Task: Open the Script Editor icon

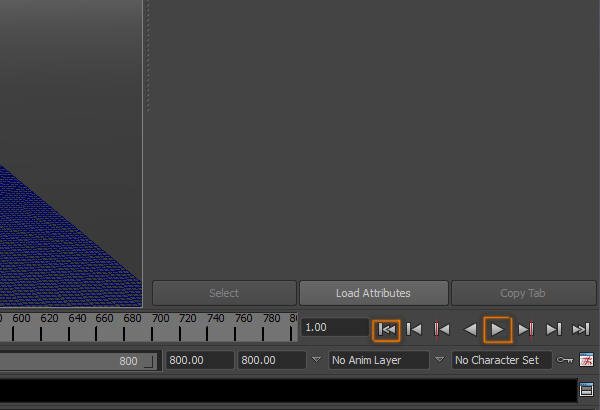Action: pyautogui.click(x=587, y=390)
